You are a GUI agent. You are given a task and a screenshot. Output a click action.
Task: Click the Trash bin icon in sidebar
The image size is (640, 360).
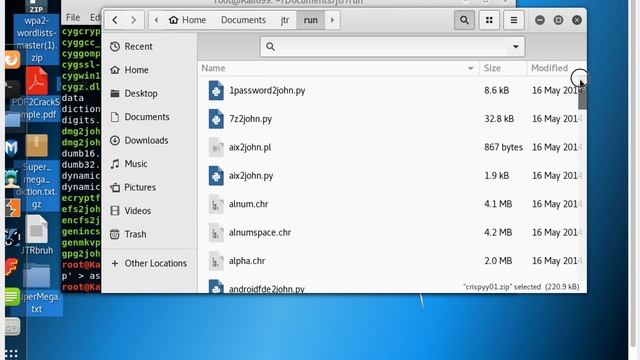click(x=115, y=234)
